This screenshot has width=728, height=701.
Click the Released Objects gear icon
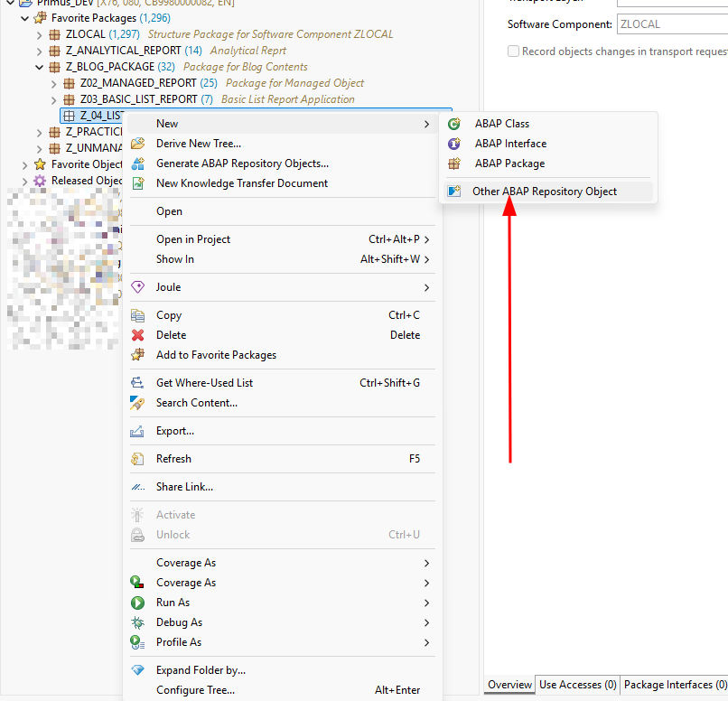pos(40,181)
